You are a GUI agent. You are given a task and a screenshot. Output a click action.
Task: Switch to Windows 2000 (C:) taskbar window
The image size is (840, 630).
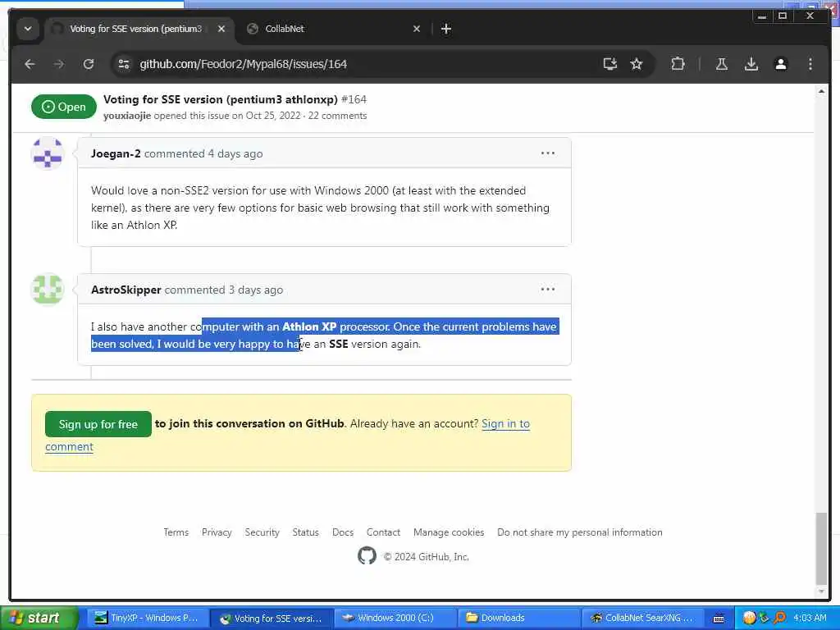coord(395,619)
